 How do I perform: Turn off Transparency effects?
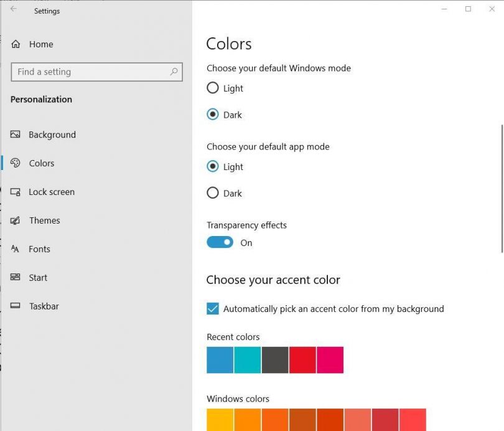(x=219, y=242)
